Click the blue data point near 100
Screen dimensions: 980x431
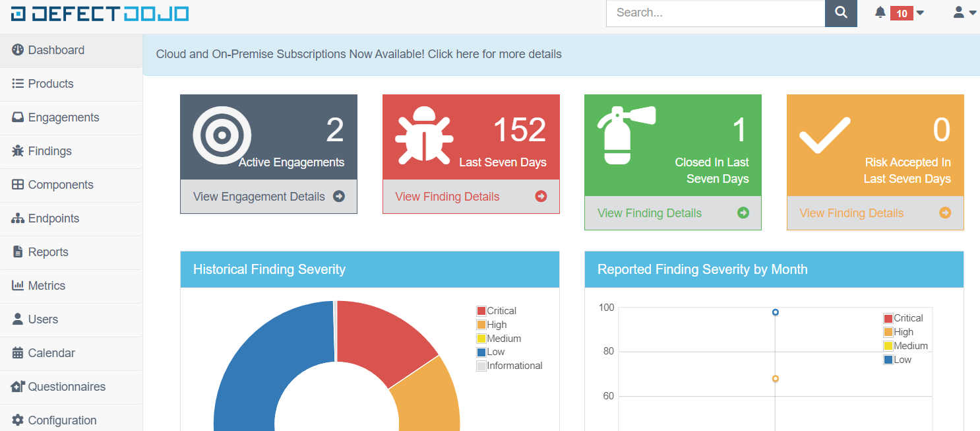[x=776, y=312]
